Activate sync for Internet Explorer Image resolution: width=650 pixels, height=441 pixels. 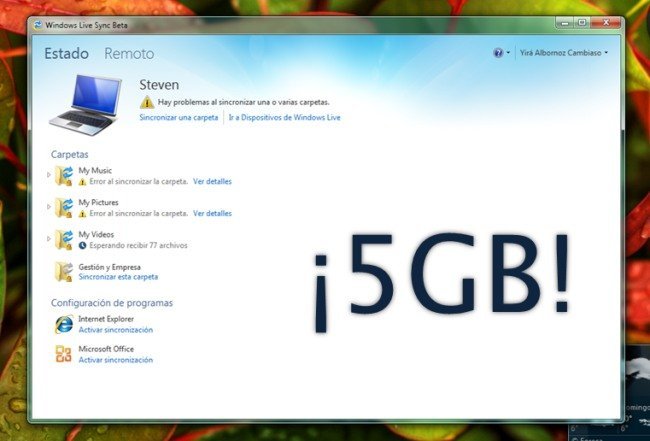pyautogui.click(x=116, y=330)
